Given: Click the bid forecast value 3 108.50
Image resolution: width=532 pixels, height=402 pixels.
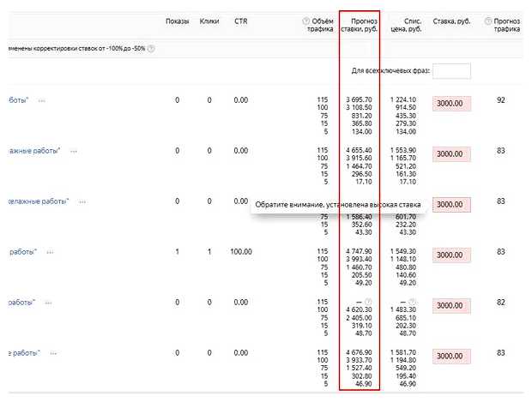Looking at the screenshot, I should [x=359, y=107].
